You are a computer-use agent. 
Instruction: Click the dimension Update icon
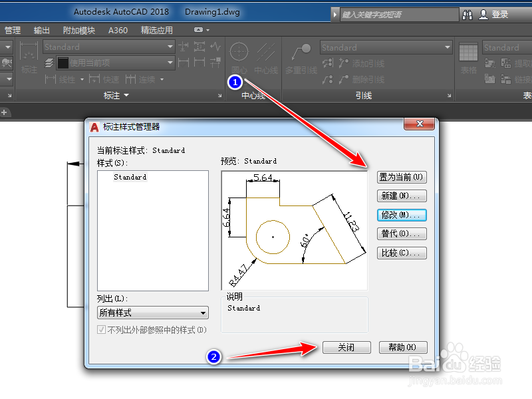(x=199, y=63)
